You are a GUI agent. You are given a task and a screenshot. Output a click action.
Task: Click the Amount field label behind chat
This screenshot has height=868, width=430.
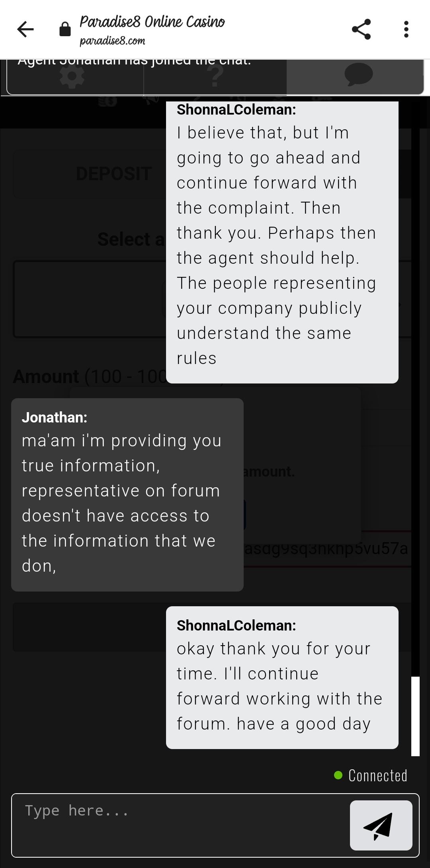[x=46, y=377]
